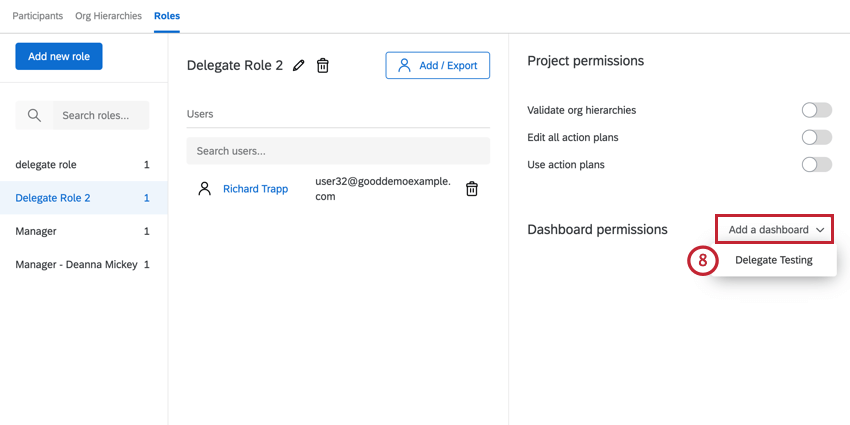Open the Org Hierarchies tab
This screenshot has width=850, height=425.
click(x=109, y=16)
